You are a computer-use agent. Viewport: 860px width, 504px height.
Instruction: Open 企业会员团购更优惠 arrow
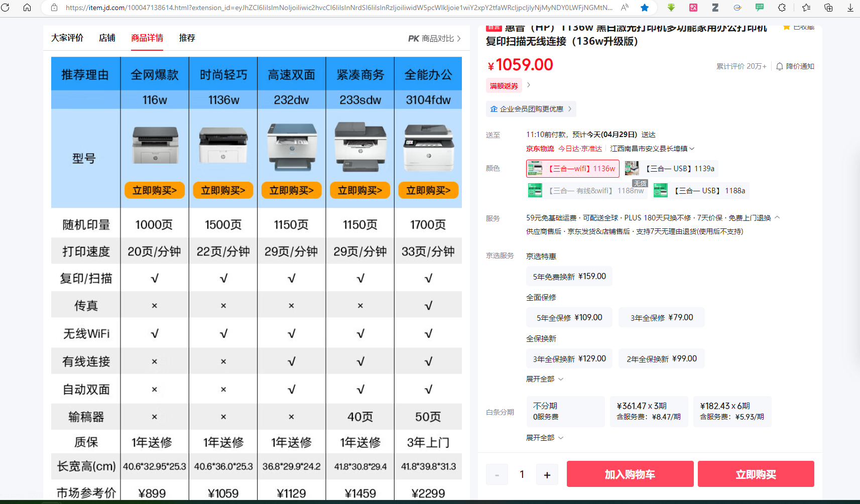pyautogui.click(x=570, y=109)
